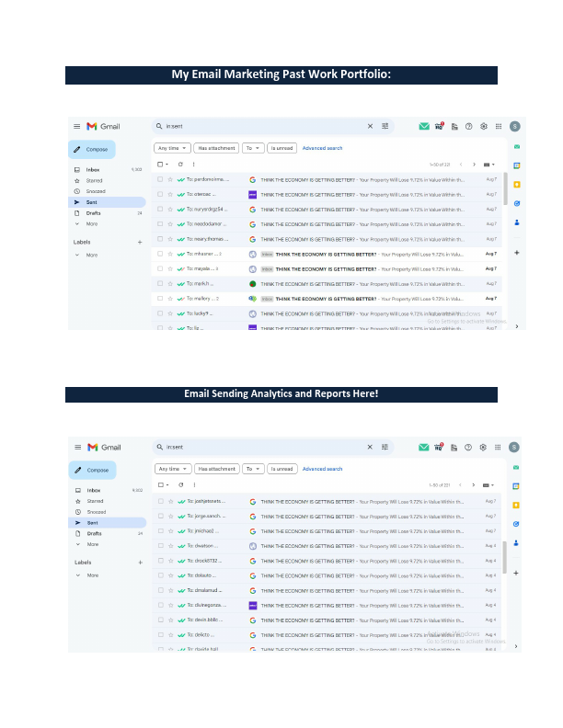Click Advanced search link in Portfolio Gmail
563x728 pixels.
322,148
